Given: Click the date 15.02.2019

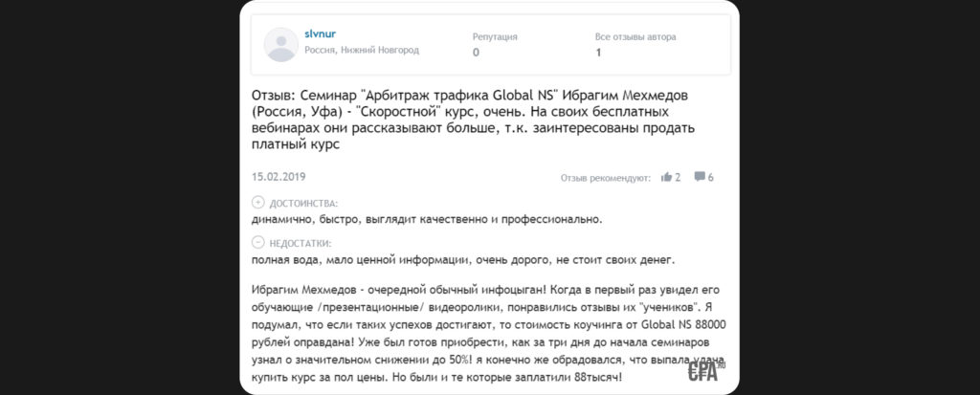Looking at the screenshot, I should 278,177.
